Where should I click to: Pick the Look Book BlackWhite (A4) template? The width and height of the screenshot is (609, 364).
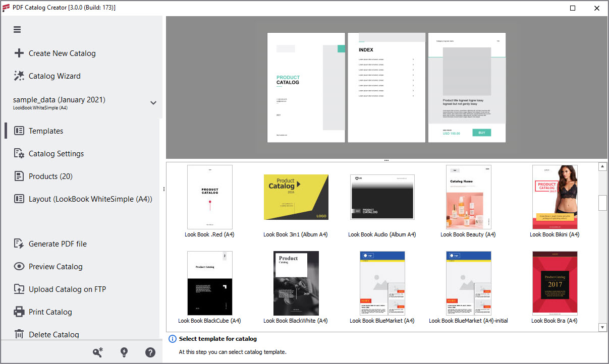[296, 283]
